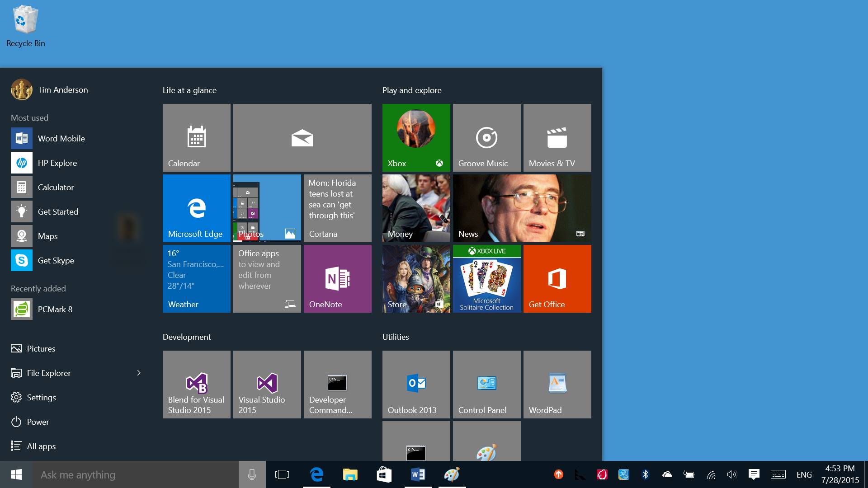Viewport: 868px width, 488px height.
Task: Click the Get Office tile
Action: 557,279
